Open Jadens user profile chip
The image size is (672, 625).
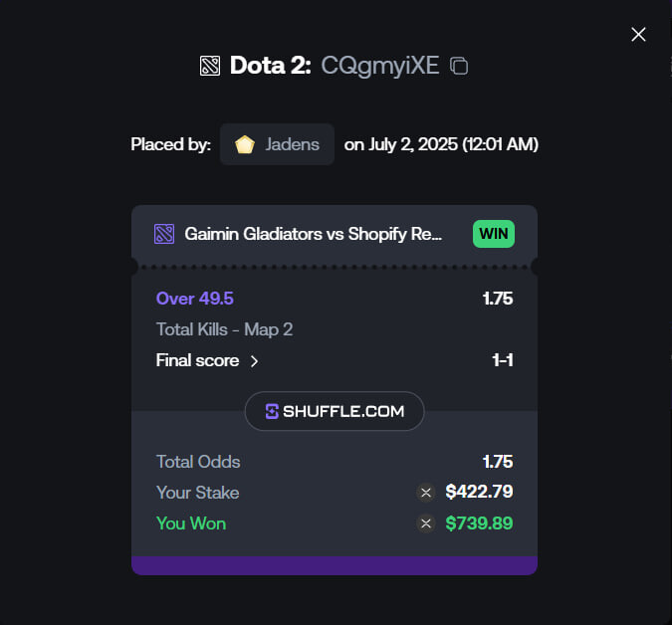tap(277, 144)
